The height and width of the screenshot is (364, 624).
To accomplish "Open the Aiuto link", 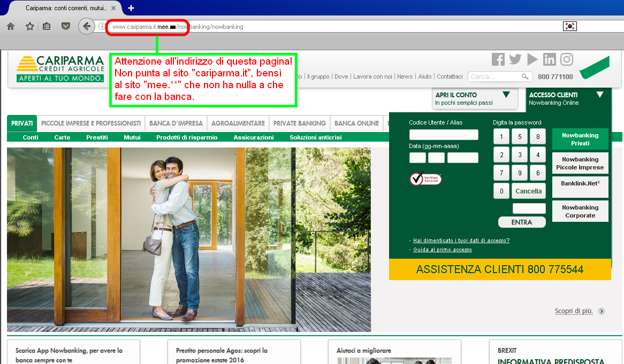I will [424, 76].
